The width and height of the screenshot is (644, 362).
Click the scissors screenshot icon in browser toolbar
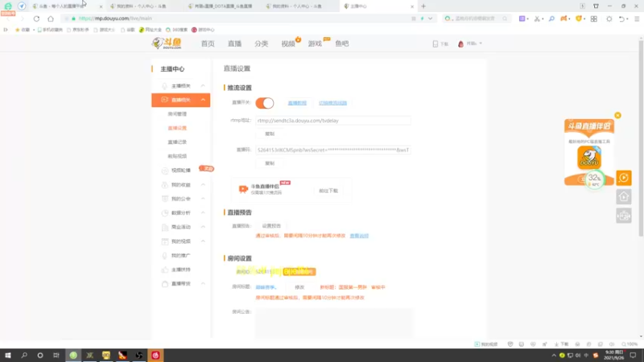(537, 19)
